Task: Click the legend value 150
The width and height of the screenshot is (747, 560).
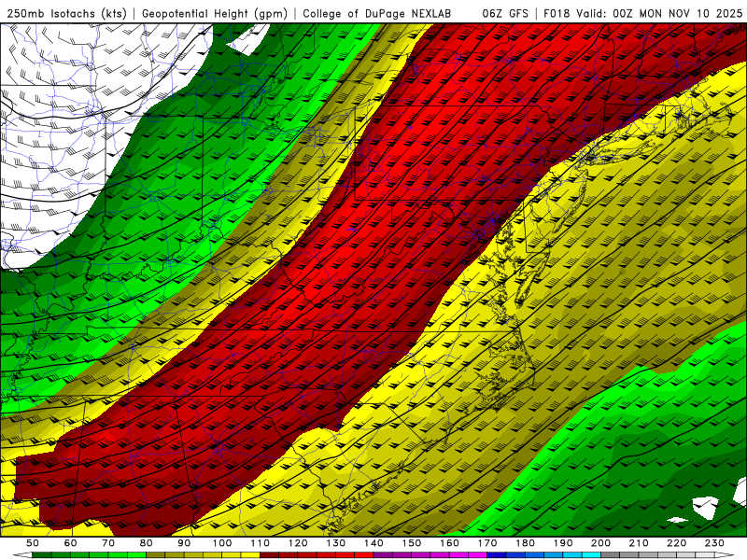Action: tap(411, 543)
